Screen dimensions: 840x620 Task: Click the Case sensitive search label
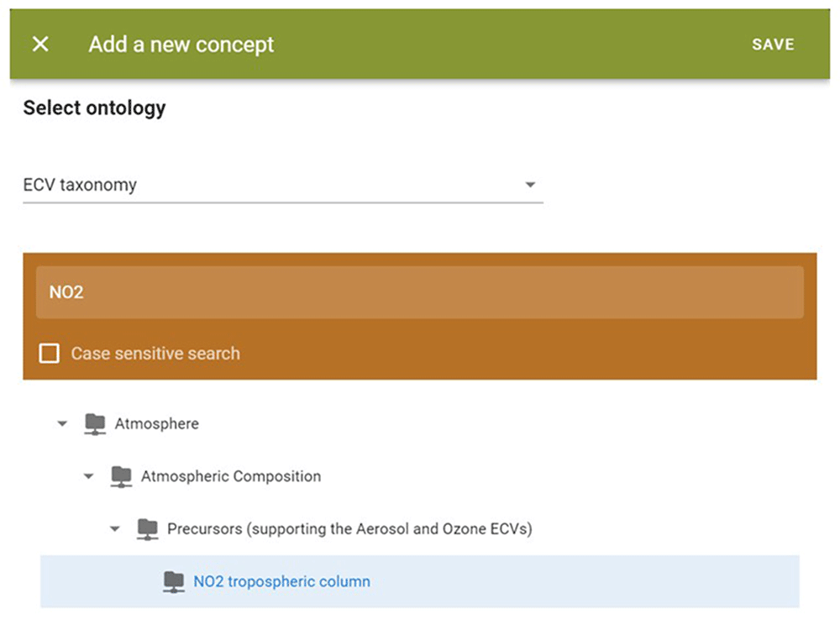coord(155,354)
